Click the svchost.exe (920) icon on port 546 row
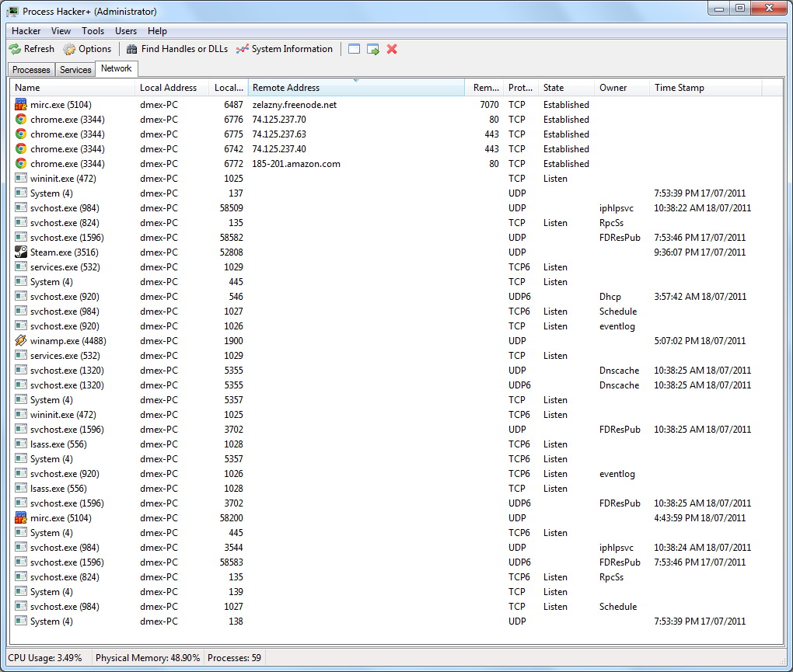This screenshot has height=672, width=793. (x=21, y=296)
